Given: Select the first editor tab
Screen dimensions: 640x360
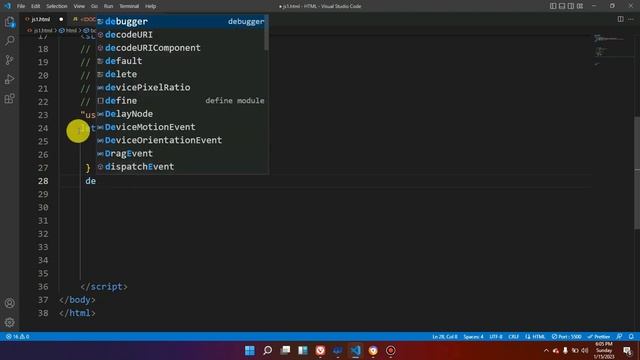Looking at the screenshot, I should tap(44, 19).
